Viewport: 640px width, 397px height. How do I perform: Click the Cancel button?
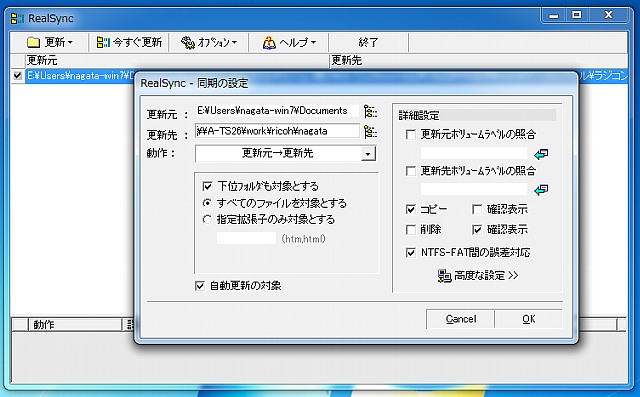[x=460, y=319]
